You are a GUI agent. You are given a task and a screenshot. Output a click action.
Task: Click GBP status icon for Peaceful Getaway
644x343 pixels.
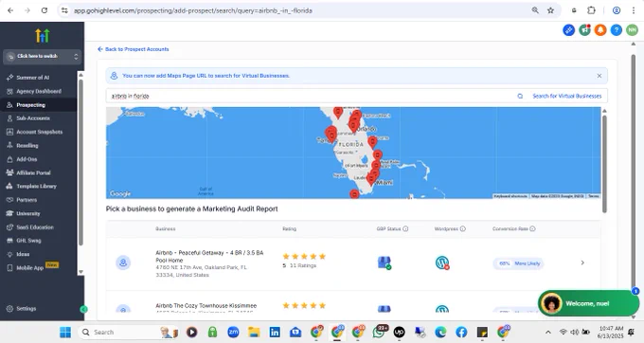click(x=384, y=262)
